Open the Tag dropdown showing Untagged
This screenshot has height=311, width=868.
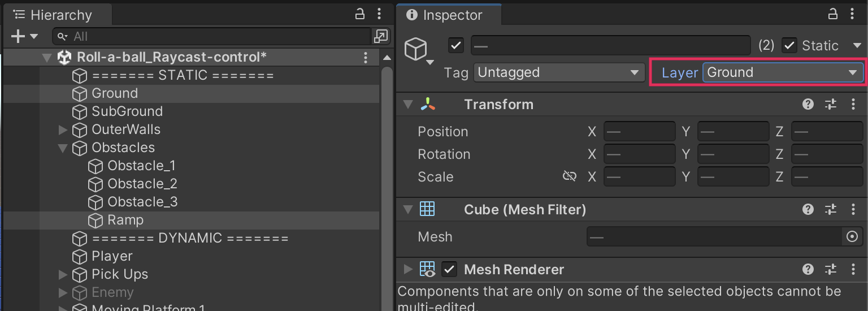tap(558, 72)
